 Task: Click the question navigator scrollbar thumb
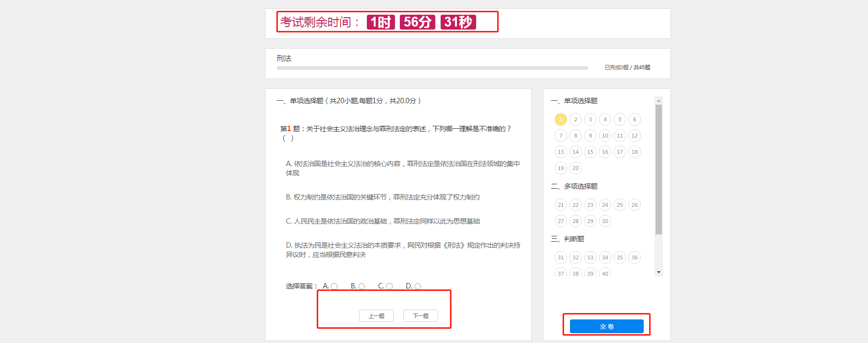click(x=658, y=170)
